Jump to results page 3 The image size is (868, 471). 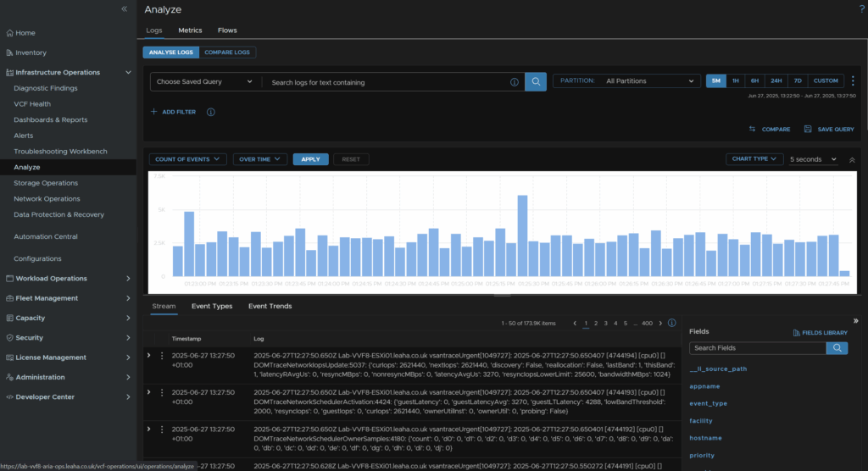pos(605,324)
